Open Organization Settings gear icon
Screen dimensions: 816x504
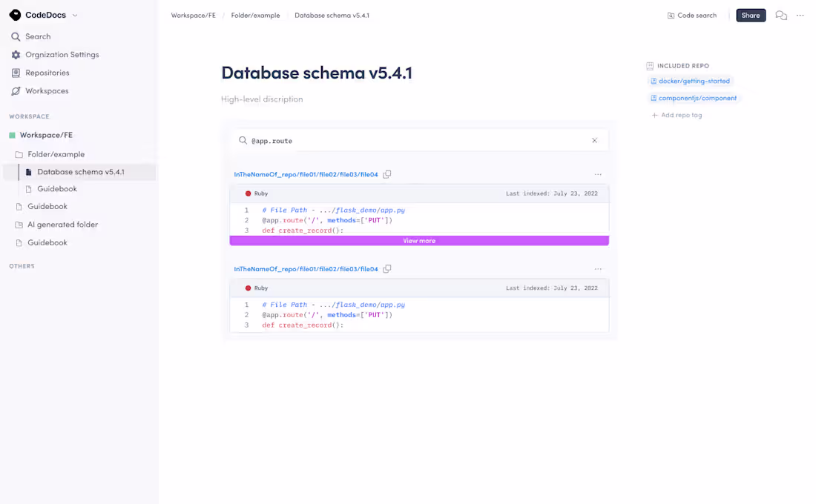point(16,54)
